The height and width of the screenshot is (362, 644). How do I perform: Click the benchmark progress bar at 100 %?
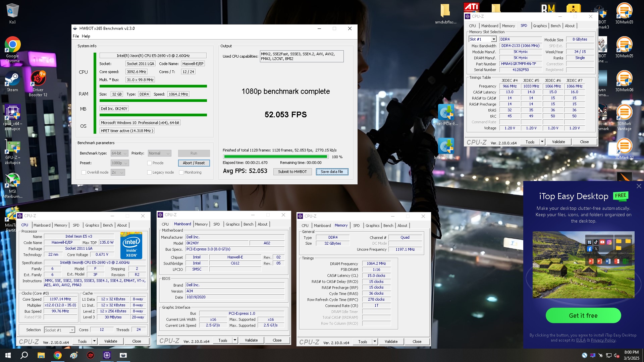click(x=276, y=157)
